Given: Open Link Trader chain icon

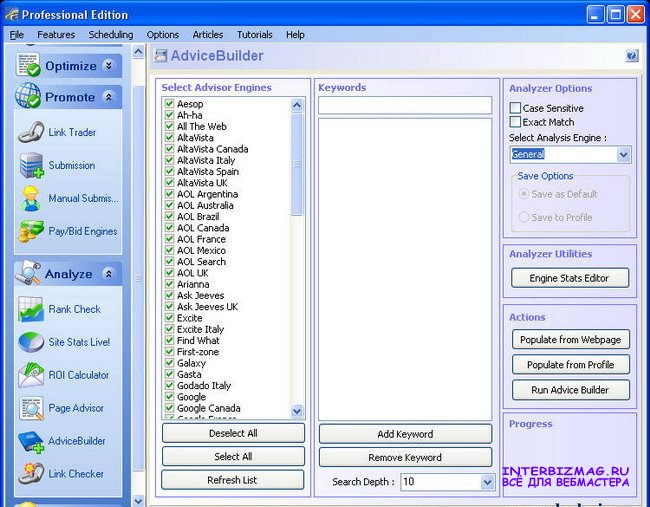Looking at the screenshot, I should point(31,132).
